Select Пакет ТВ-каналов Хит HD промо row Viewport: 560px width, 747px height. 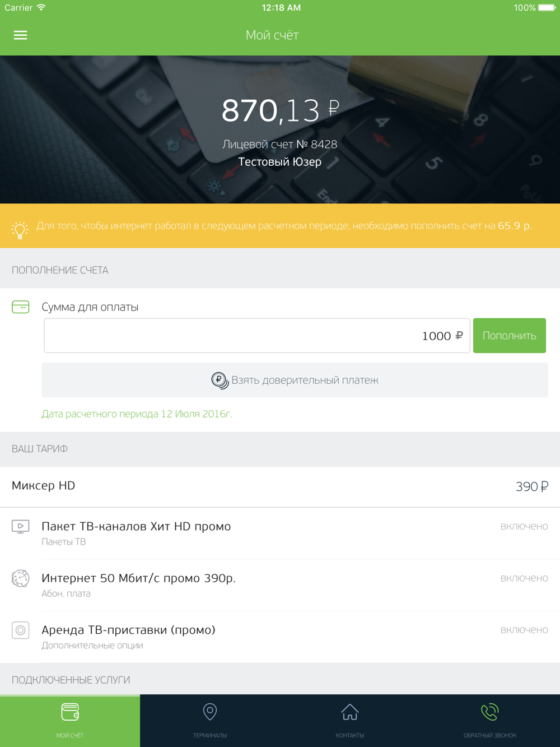pyautogui.click(x=280, y=533)
